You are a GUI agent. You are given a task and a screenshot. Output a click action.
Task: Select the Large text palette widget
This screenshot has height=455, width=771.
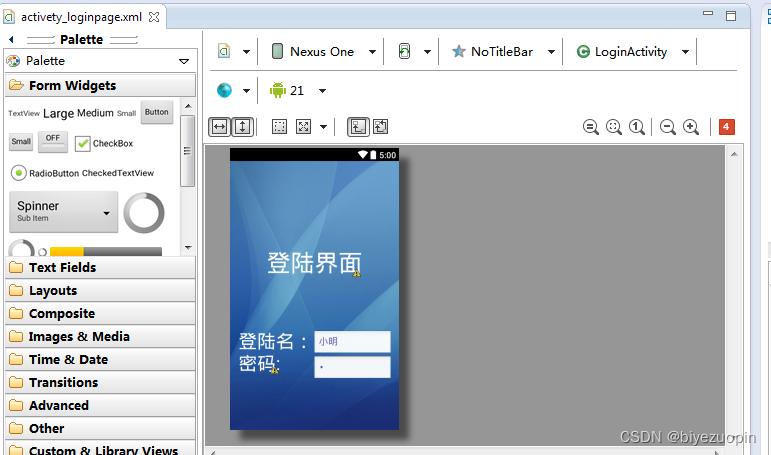(59, 114)
